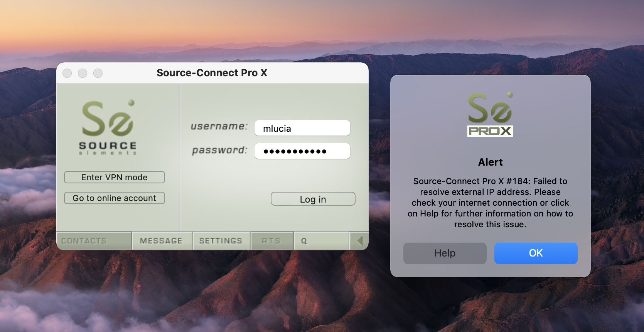
Task: Open the Q tab
Action: [304, 241]
